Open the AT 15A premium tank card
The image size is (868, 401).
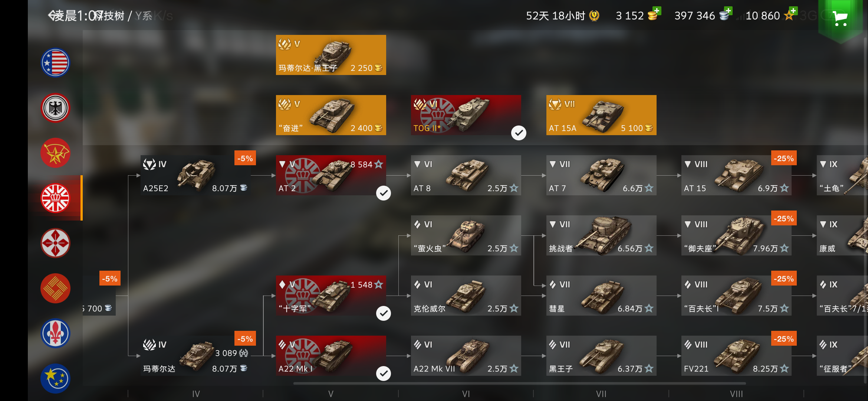pyautogui.click(x=601, y=115)
